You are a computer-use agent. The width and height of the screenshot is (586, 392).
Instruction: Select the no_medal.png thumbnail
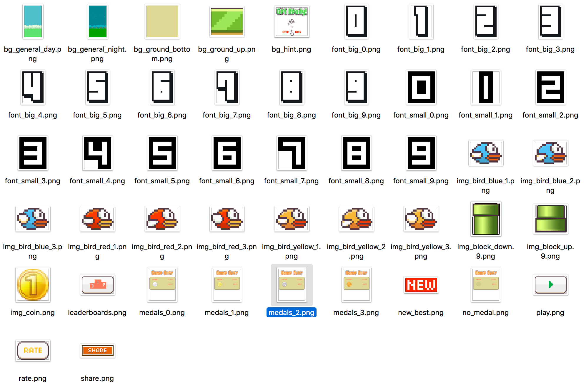[486, 285]
